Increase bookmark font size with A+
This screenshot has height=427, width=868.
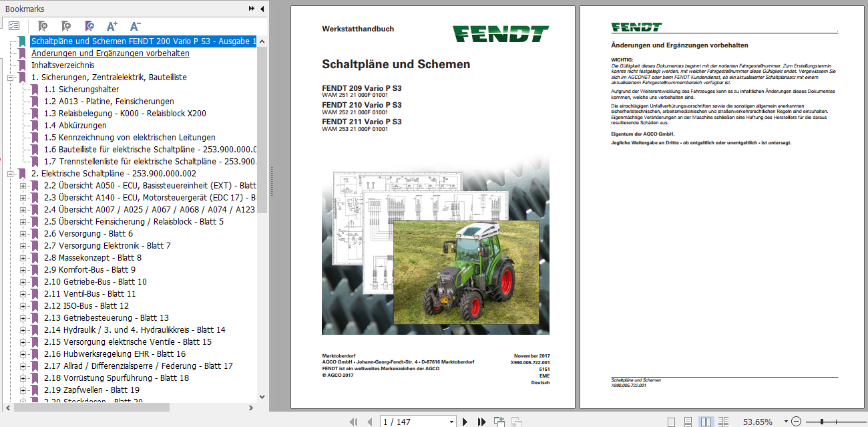[112, 26]
